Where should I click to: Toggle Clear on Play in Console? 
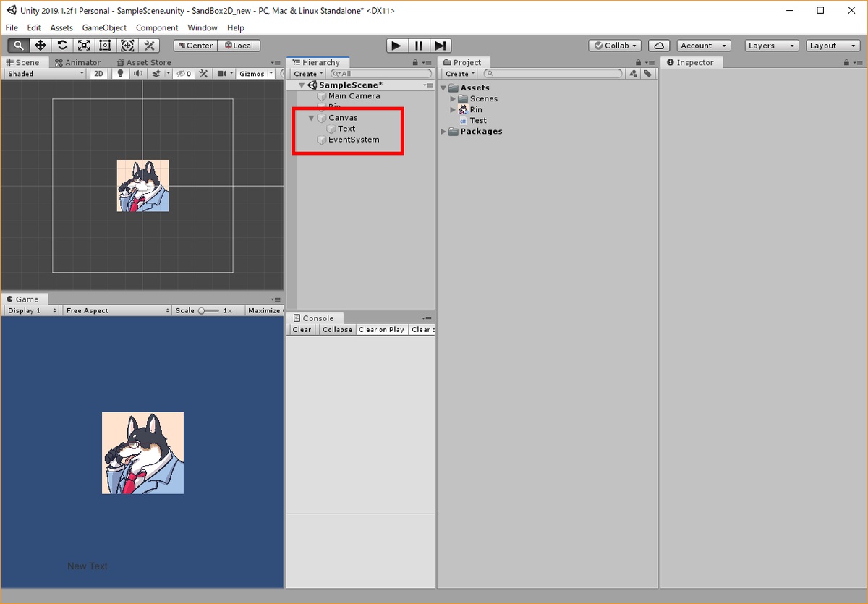[x=381, y=330]
